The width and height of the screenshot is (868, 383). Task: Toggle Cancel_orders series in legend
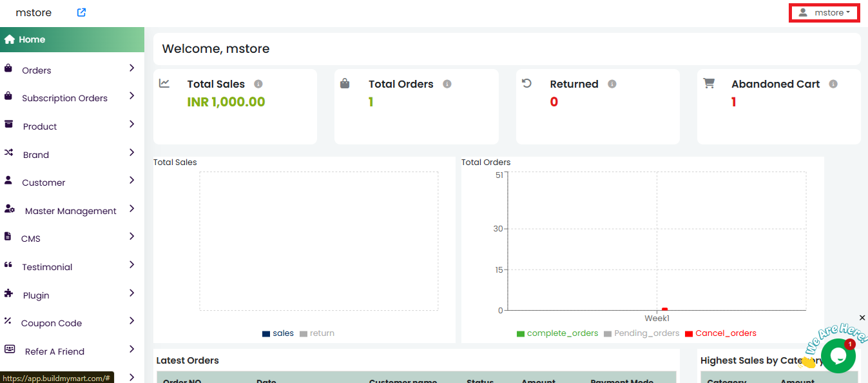(x=720, y=333)
